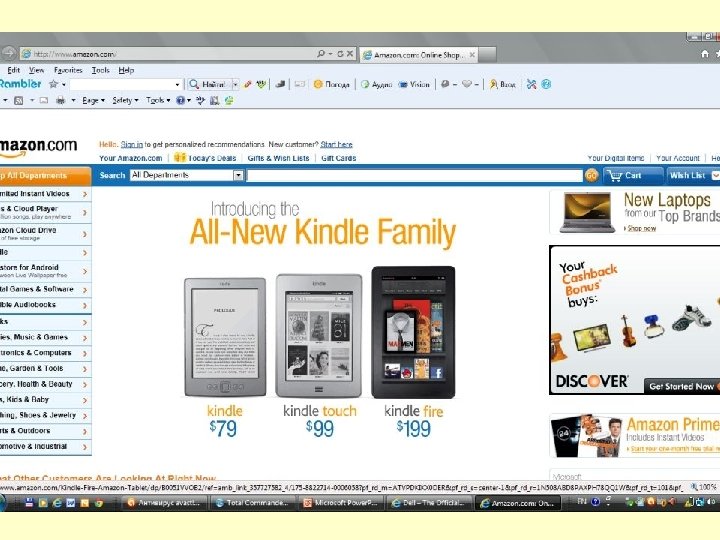This screenshot has height=540, width=720.
Task: Close the Amazon.com browser tab
Action: [472, 55]
